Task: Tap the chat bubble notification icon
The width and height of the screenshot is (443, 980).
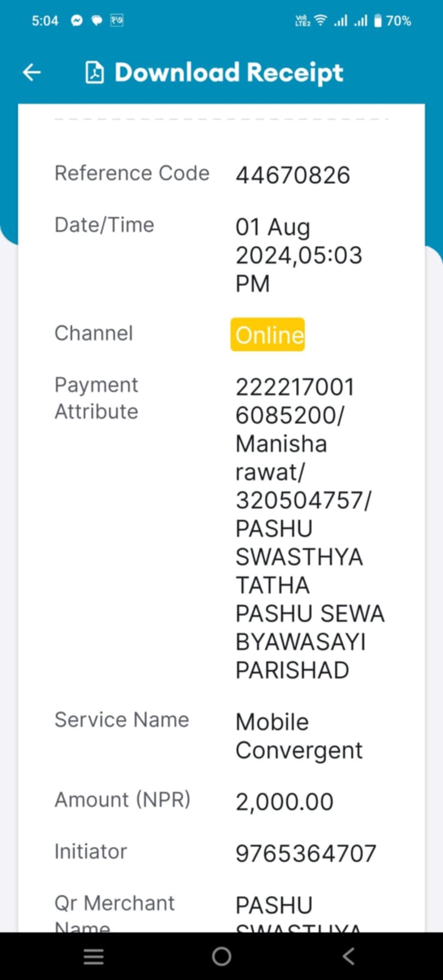Action: tap(97, 21)
